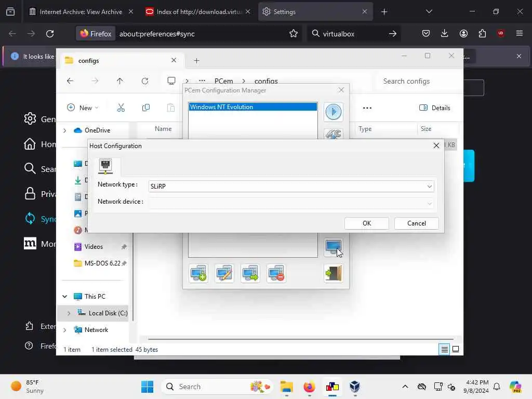Rename the configuration using the pencil-monitor icon
The height and width of the screenshot is (399, 532).
tap(224, 273)
